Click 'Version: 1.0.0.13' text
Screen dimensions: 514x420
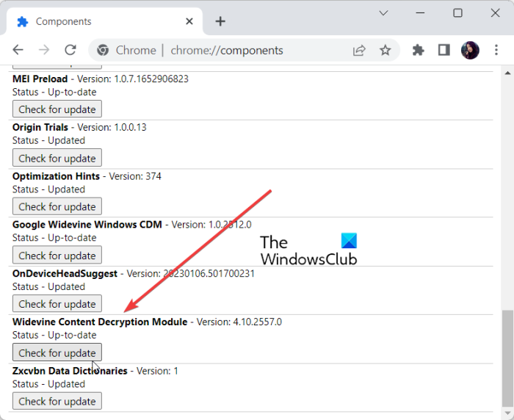point(112,127)
